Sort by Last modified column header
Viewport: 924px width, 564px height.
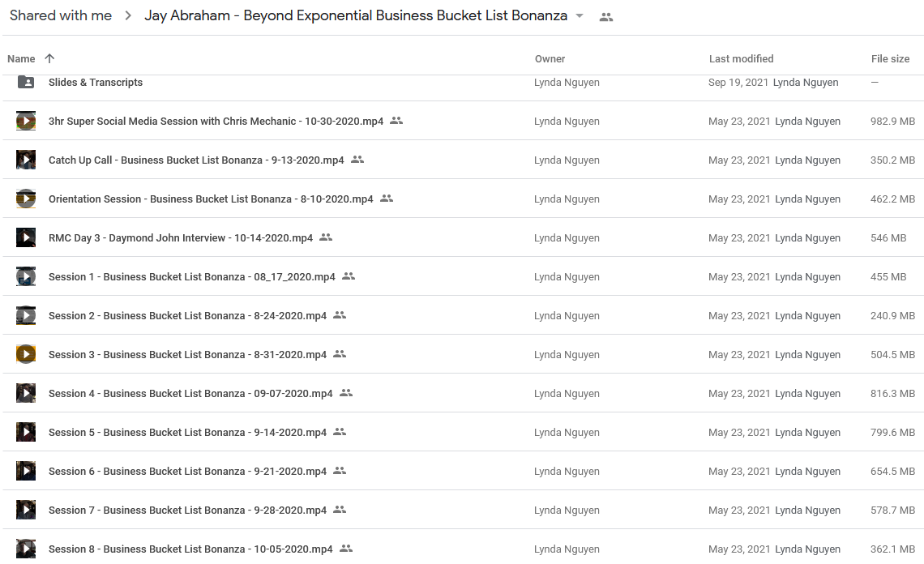pos(742,59)
